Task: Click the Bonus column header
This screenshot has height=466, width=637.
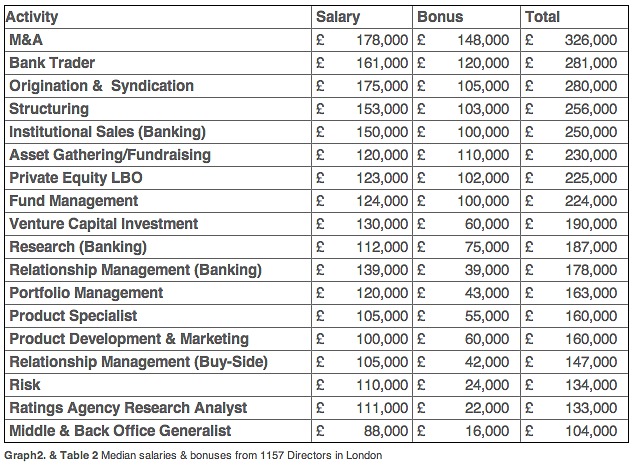Action: [440, 17]
